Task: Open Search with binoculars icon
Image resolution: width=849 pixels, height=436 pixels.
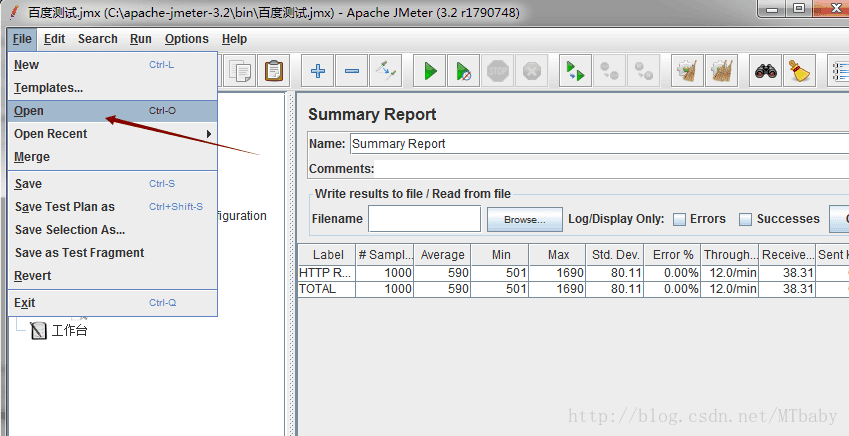Action: tap(766, 71)
